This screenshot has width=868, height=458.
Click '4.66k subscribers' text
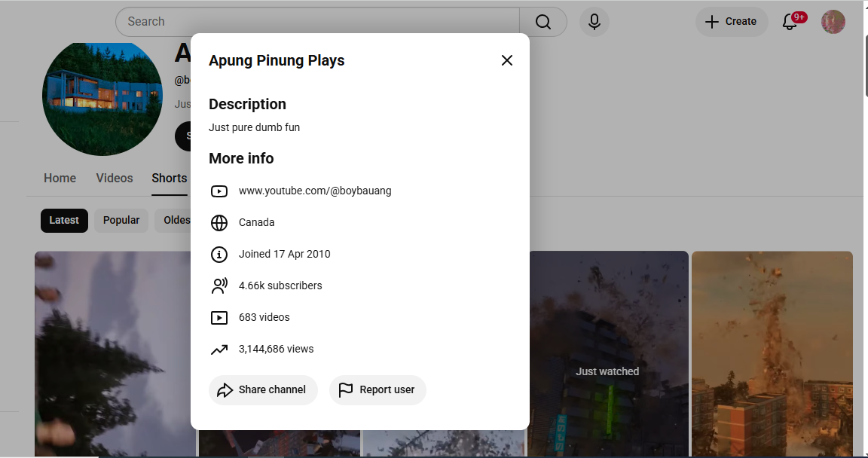(280, 285)
